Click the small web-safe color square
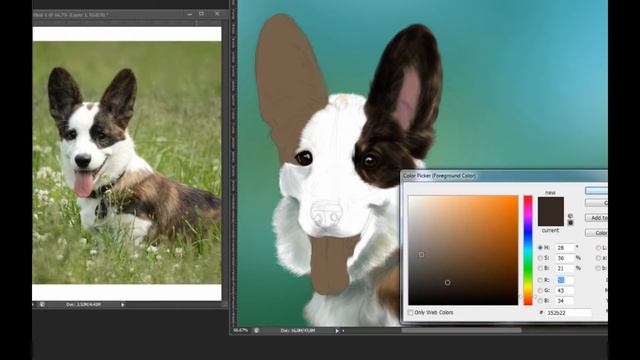Screen dimensions: 640x360 [570, 222]
